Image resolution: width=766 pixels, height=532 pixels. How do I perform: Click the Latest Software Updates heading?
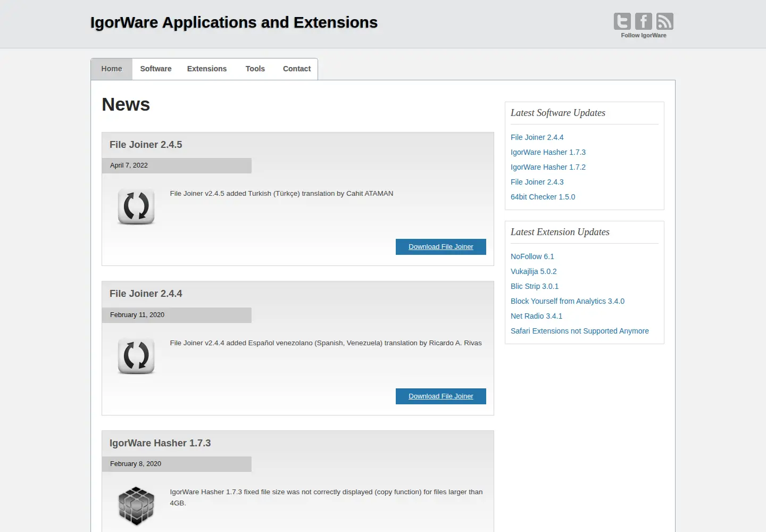coord(558,113)
